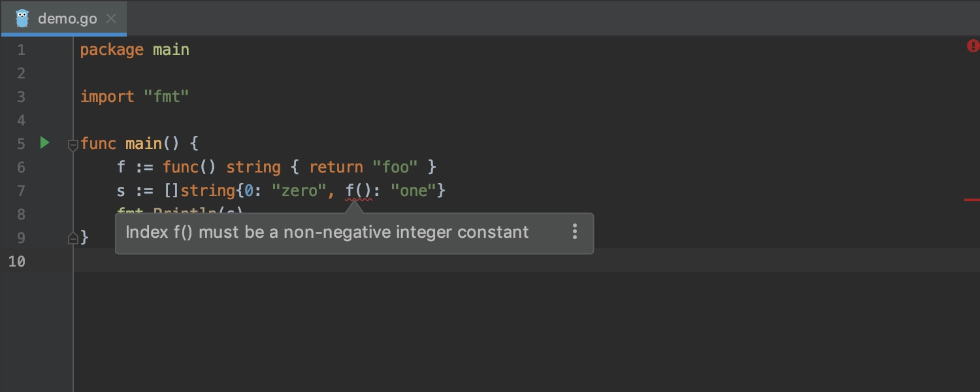This screenshot has width=980, height=392.
Task: Click the error tooltip message text
Action: point(327,232)
